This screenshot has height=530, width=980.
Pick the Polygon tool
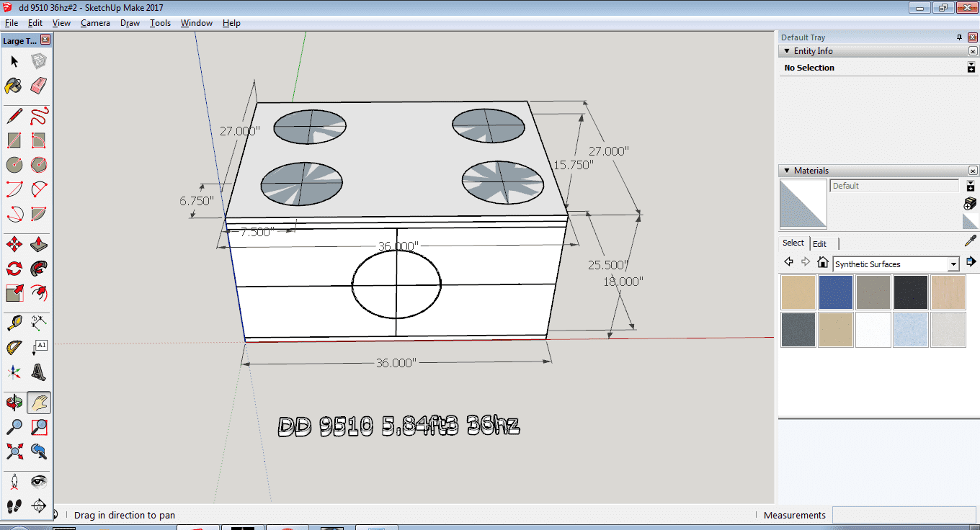tap(39, 164)
